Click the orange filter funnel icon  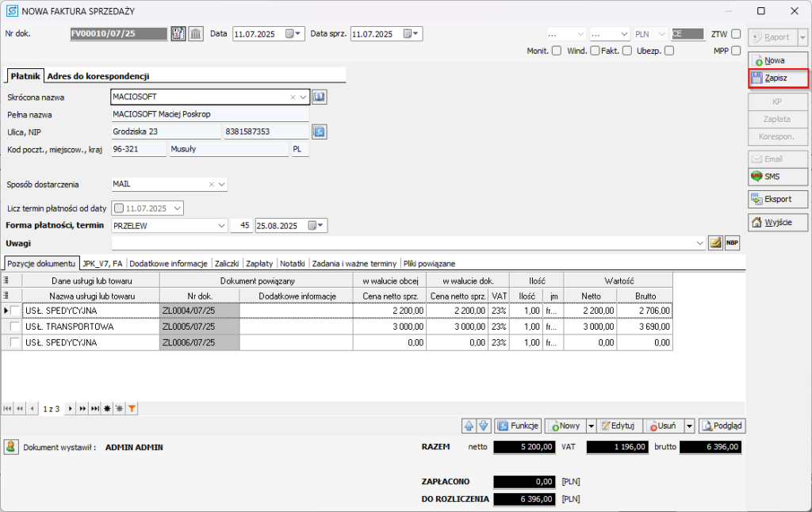pyautogui.click(x=132, y=408)
